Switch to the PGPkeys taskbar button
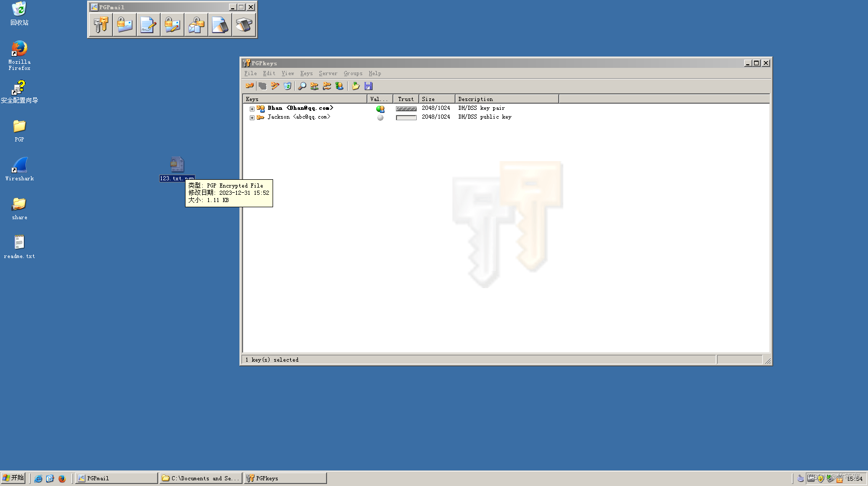868x486 pixels. tap(286, 478)
